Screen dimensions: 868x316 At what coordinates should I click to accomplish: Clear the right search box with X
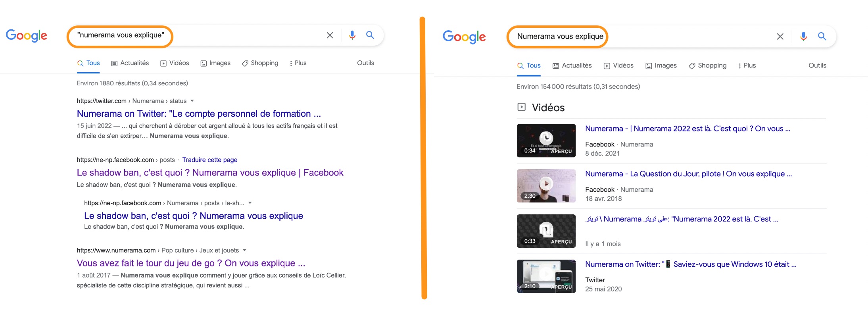tap(780, 37)
